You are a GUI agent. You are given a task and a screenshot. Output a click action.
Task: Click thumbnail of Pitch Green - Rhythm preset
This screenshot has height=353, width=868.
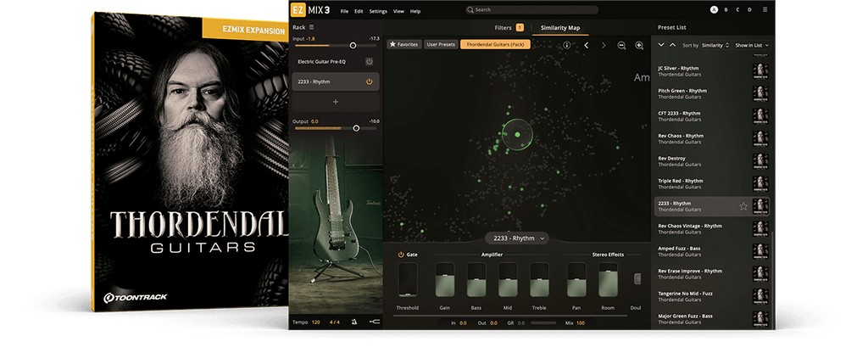(x=760, y=93)
